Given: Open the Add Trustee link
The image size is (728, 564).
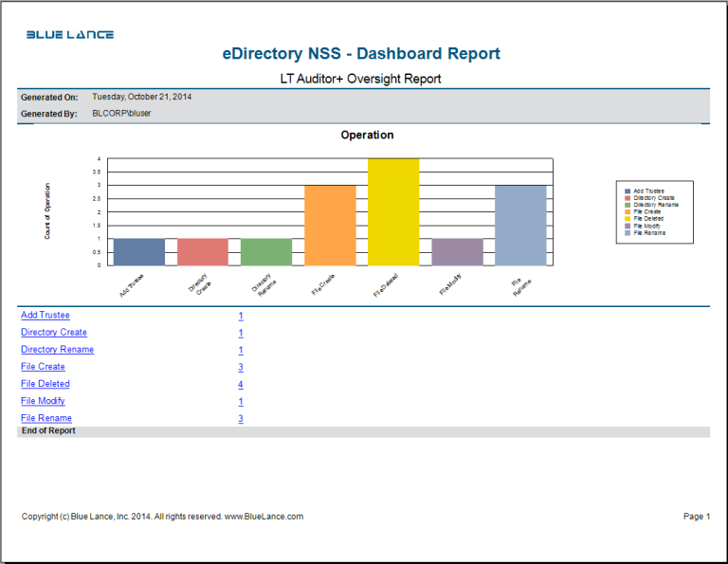Looking at the screenshot, I should point(45,316).
